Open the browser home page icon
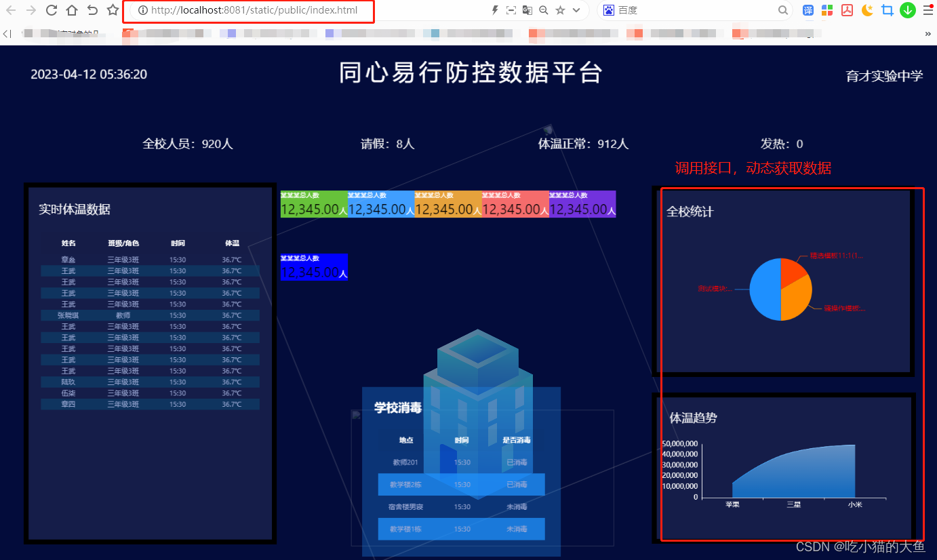The image size is (937, 560). tap(71, 10)
